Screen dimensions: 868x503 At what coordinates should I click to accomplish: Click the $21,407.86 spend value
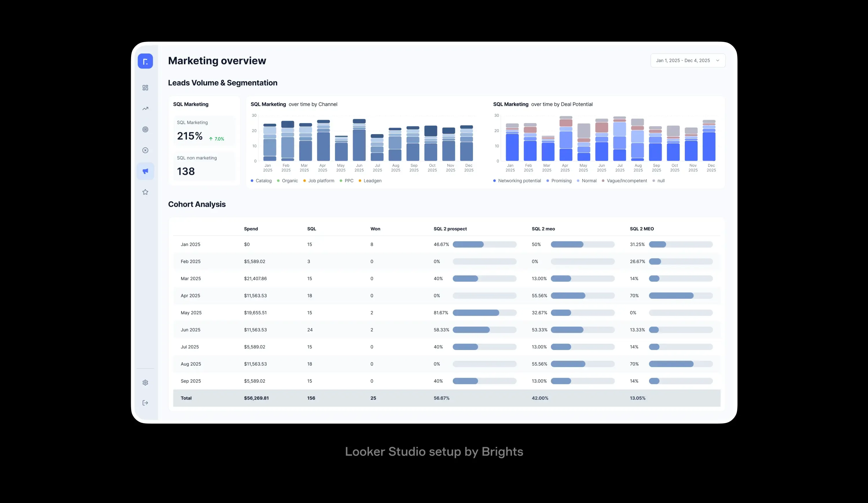tap(255, 279)
